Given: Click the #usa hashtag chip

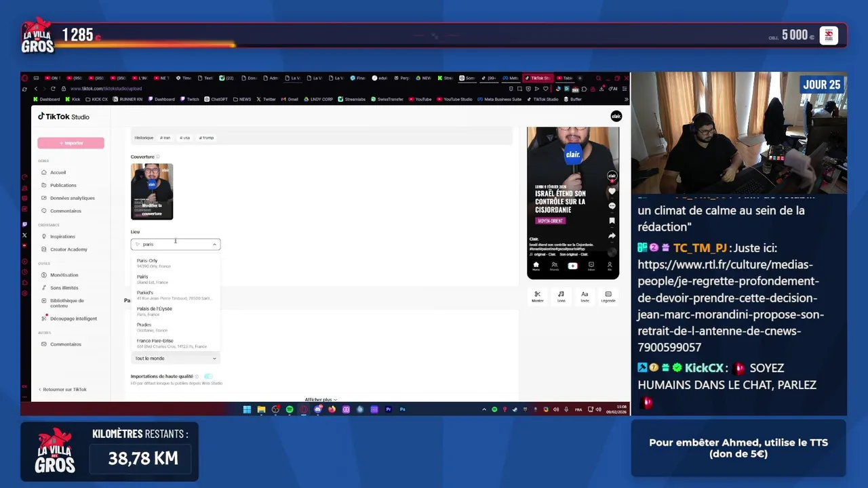Looking at the screenshot, I should (x=184, y=138).
